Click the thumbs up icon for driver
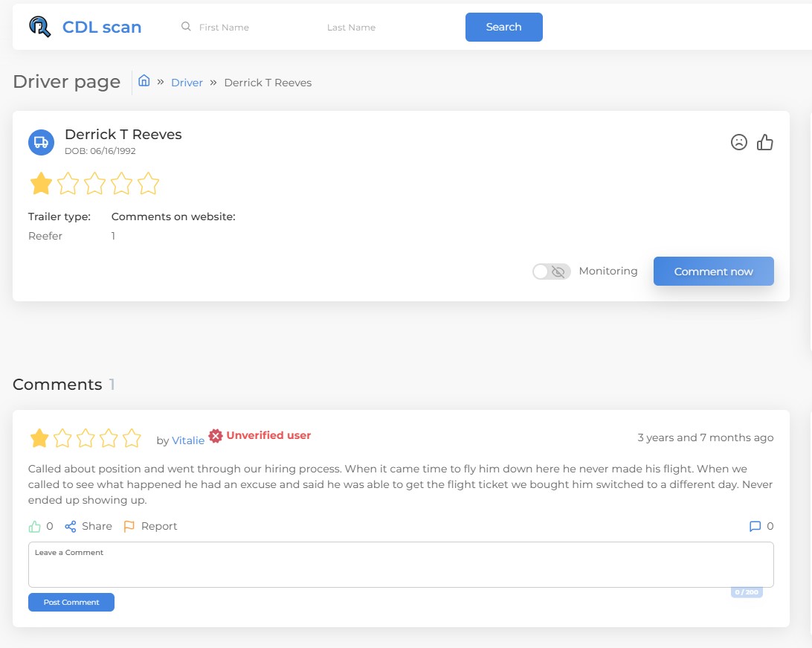Screen dimensions: 812x648 [765, 142]
